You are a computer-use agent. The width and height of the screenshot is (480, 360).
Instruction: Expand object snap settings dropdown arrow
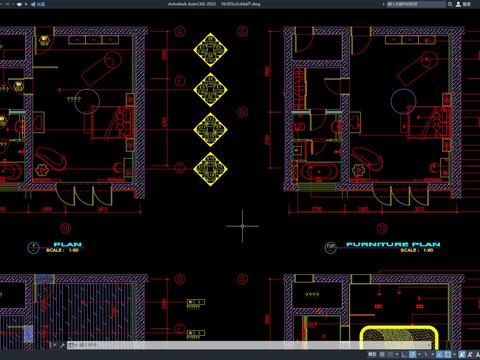click(x=454, y=354)
